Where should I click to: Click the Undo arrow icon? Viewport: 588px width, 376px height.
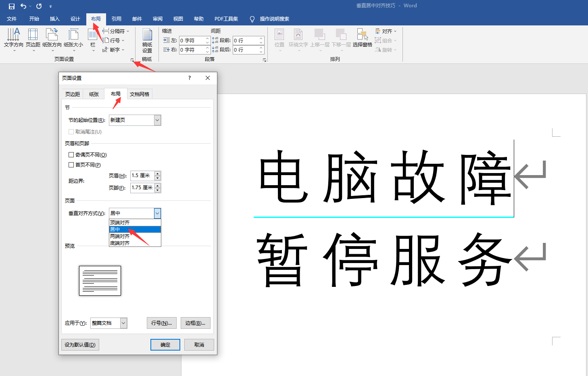(23, 6)
